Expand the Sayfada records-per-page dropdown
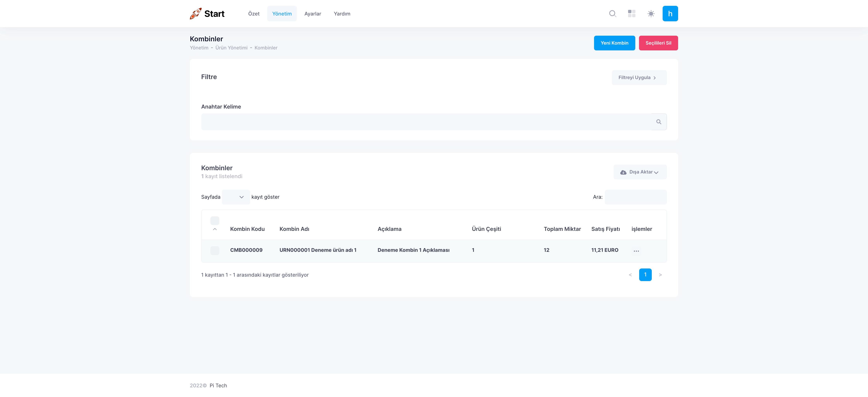Image resolution: width=868 pixels, height=397 pixels. [x=236, y=197]
